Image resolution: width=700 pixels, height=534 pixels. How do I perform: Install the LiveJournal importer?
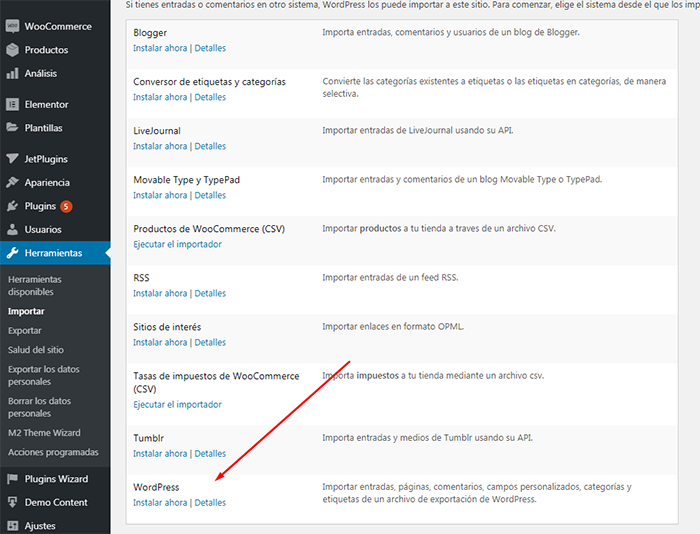(x=160, y=146)
